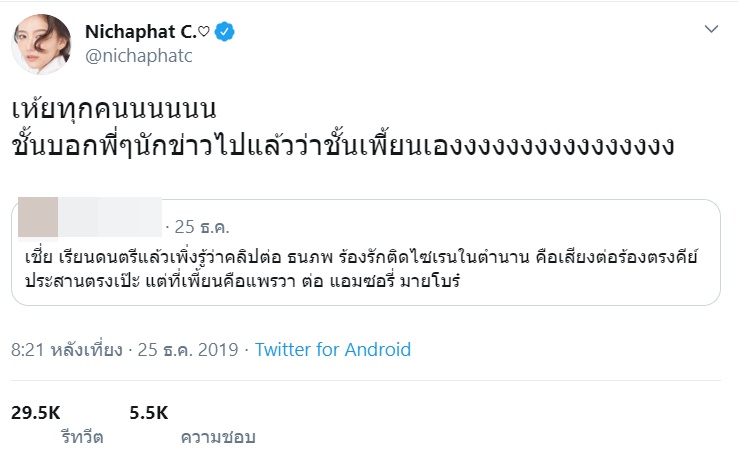Click the รีทวีต label
The height and width of the screenshot is (456, 738).
(x=80, y=437)
